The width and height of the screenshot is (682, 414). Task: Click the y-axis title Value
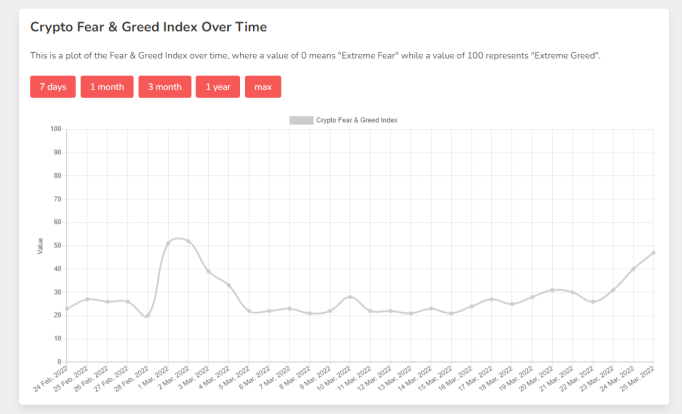pyautogui.click(x=40, y=246)
